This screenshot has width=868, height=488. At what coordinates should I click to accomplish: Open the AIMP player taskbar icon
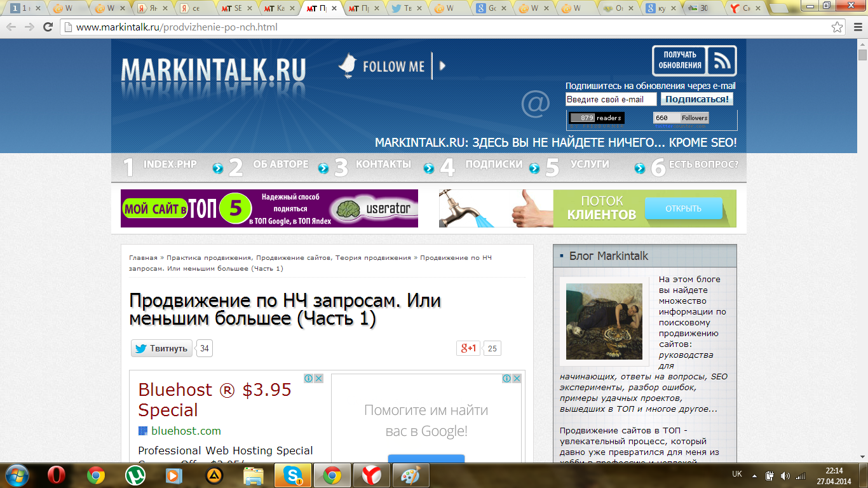(x=214, y=475)
